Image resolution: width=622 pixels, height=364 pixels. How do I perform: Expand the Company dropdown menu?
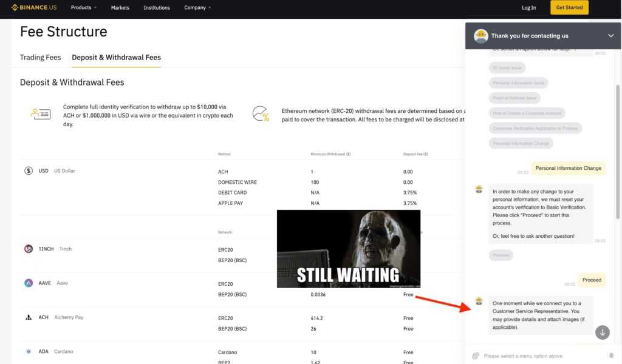197,8
